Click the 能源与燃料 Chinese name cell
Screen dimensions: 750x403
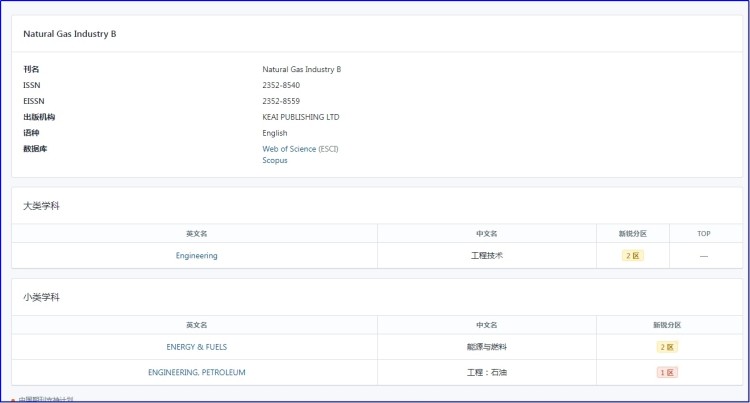point(486,347)
